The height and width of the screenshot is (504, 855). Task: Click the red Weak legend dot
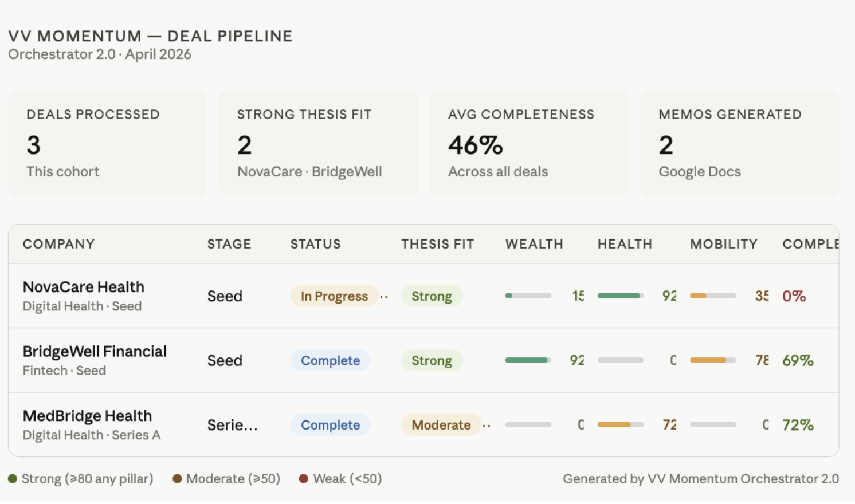[304, 479]
